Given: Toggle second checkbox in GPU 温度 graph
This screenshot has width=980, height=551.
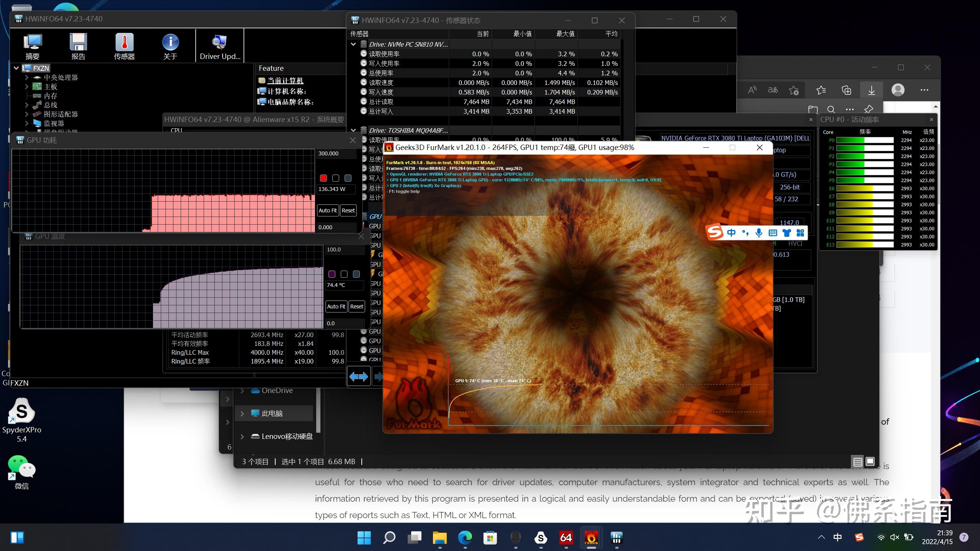Looking at the screenshot, I should coord(344,274).
